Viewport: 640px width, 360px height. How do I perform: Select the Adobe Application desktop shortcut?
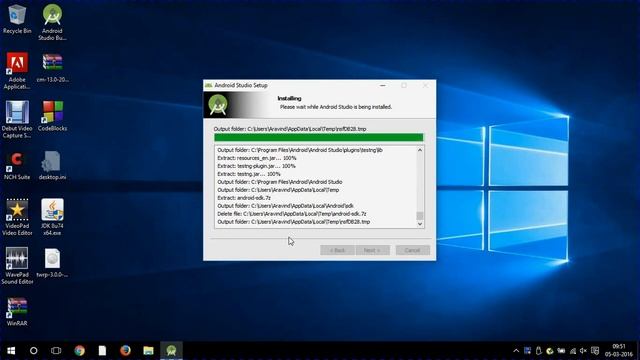click(17, 71)
